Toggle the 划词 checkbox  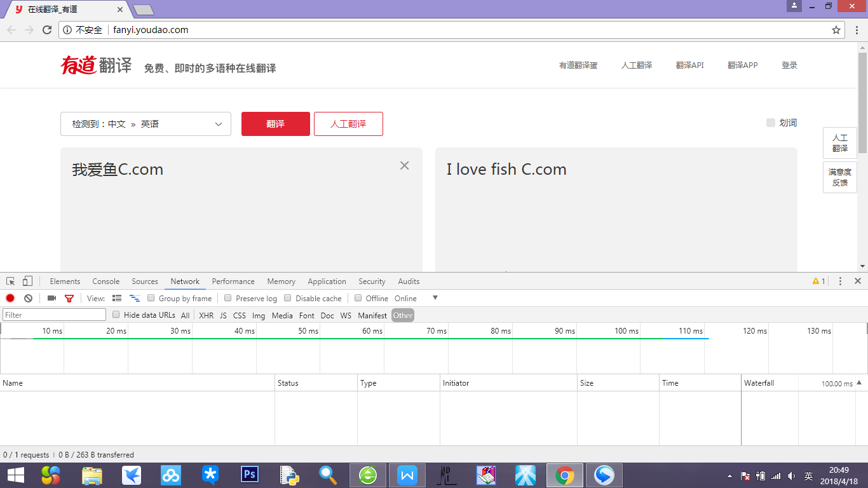[770, 123]
